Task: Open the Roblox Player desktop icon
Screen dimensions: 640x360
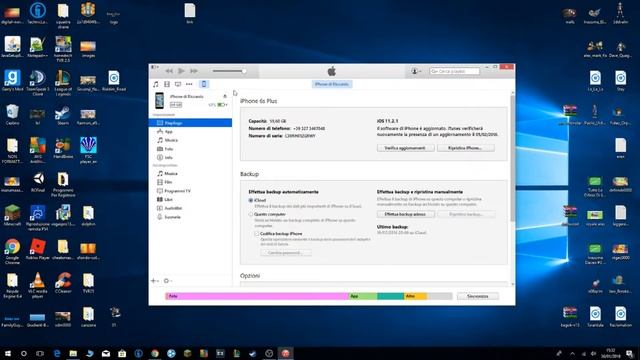Action: (x=38, y=249)
